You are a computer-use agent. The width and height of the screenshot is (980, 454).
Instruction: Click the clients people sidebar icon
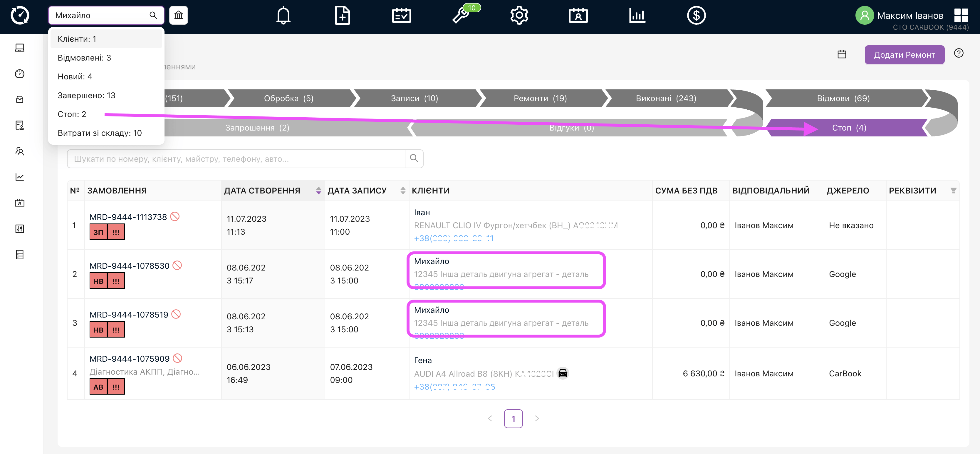[x=20, y=151]
